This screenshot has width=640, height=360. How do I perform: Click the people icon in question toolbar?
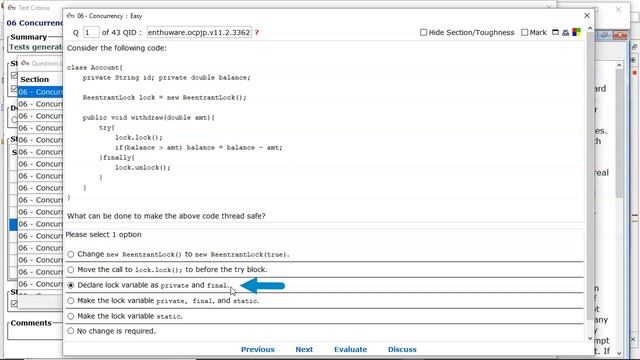point(565,32)
